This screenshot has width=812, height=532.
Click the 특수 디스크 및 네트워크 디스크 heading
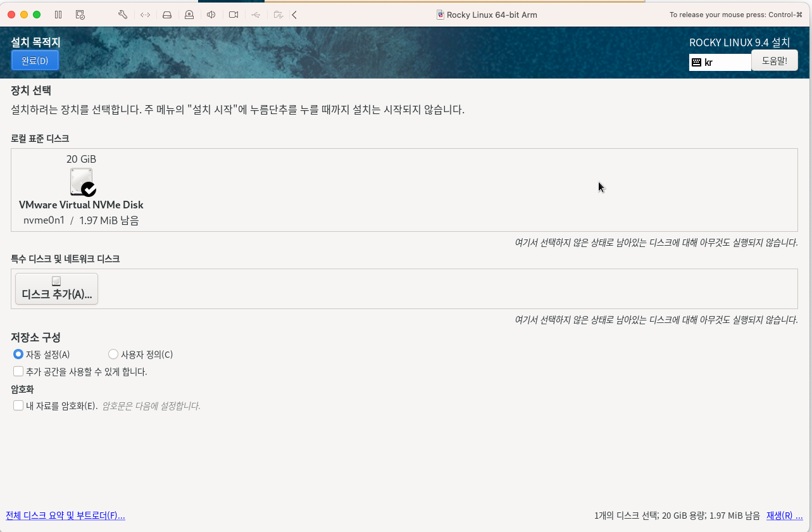coord(65,258)
